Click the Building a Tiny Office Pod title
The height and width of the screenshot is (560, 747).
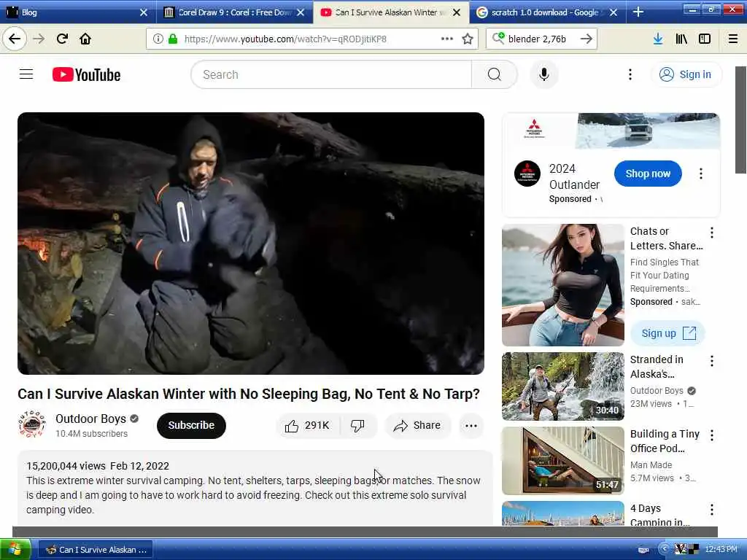pos(665,441)
